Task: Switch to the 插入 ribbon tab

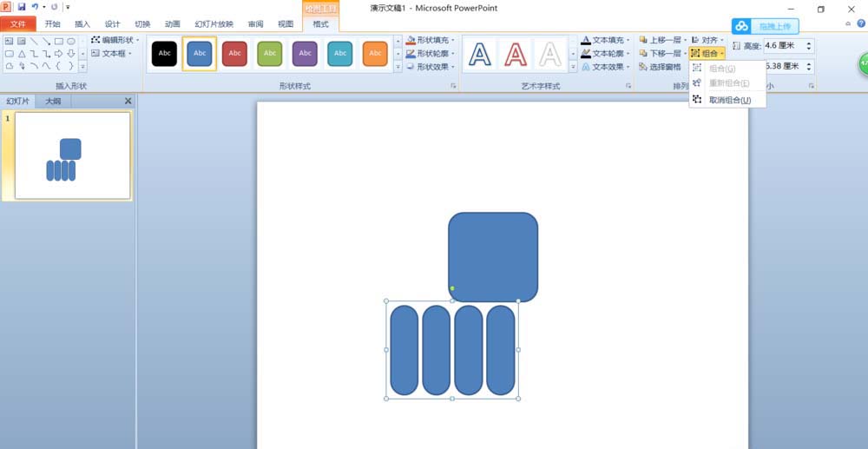Action: pyautogui.click(x=82, y=24)
